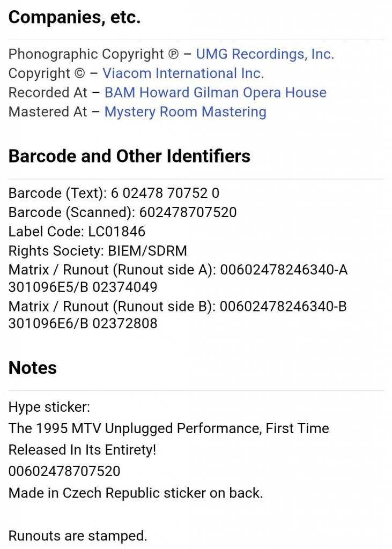
Task: Click the "Notes" section heading
Action: coord(33,368)
